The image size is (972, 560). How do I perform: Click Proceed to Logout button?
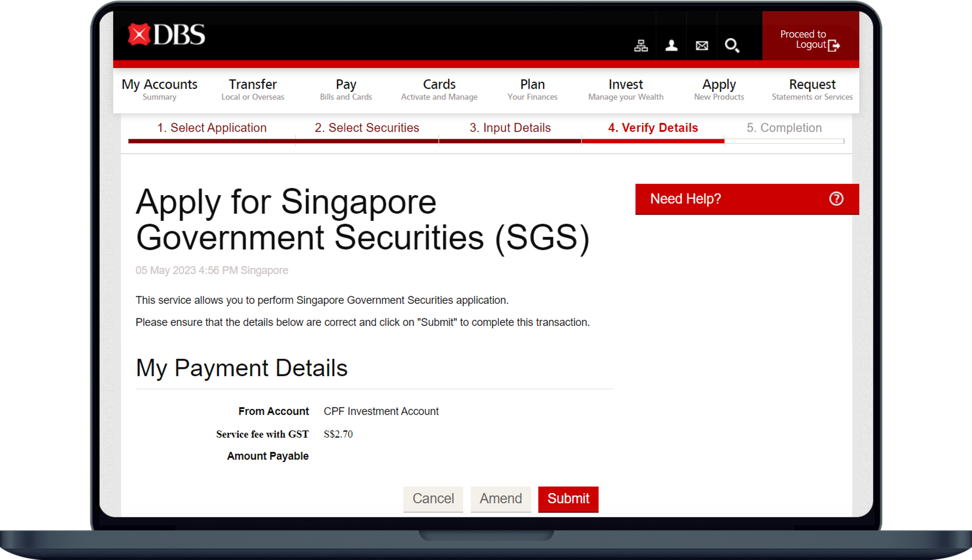[x=810, y=36]
